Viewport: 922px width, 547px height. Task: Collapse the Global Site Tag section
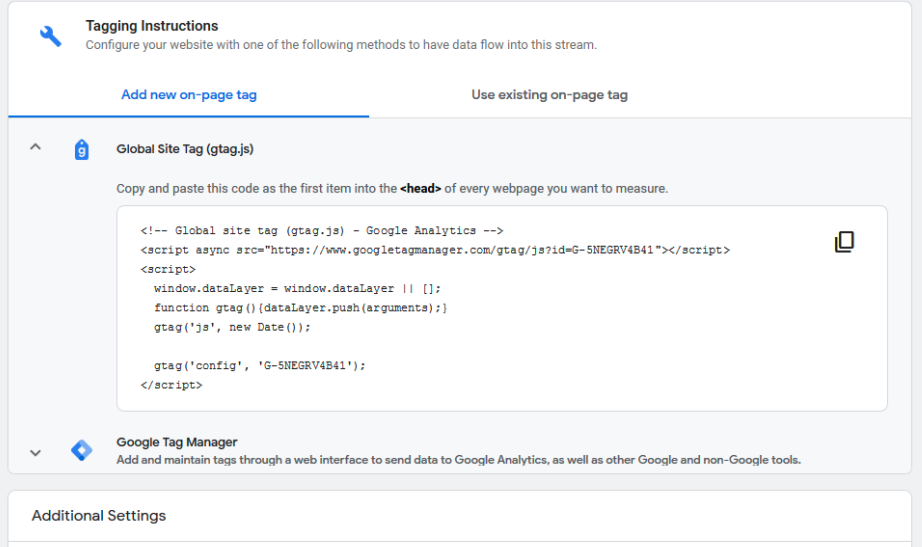point(36,148)
